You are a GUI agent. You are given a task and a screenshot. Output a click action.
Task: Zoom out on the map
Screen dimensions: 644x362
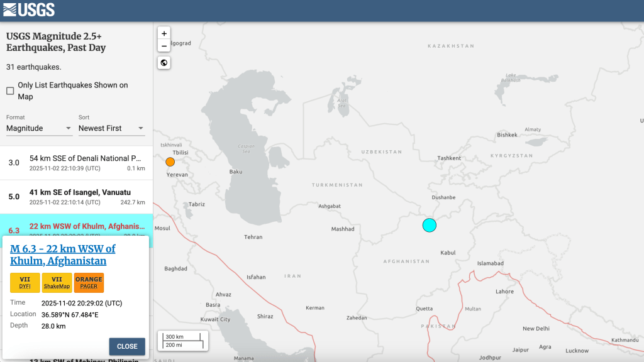[164, 46]
